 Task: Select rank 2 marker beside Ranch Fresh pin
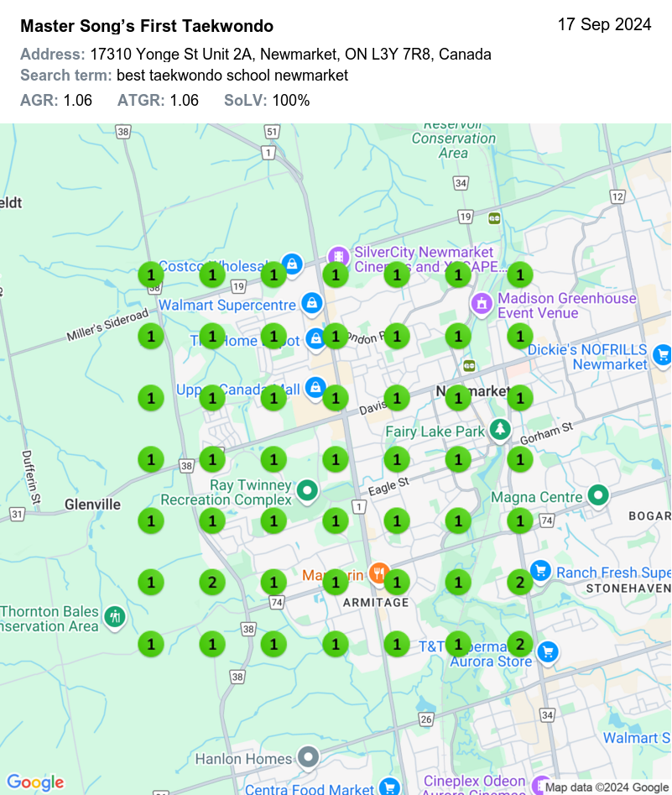(x=520, y=583)
